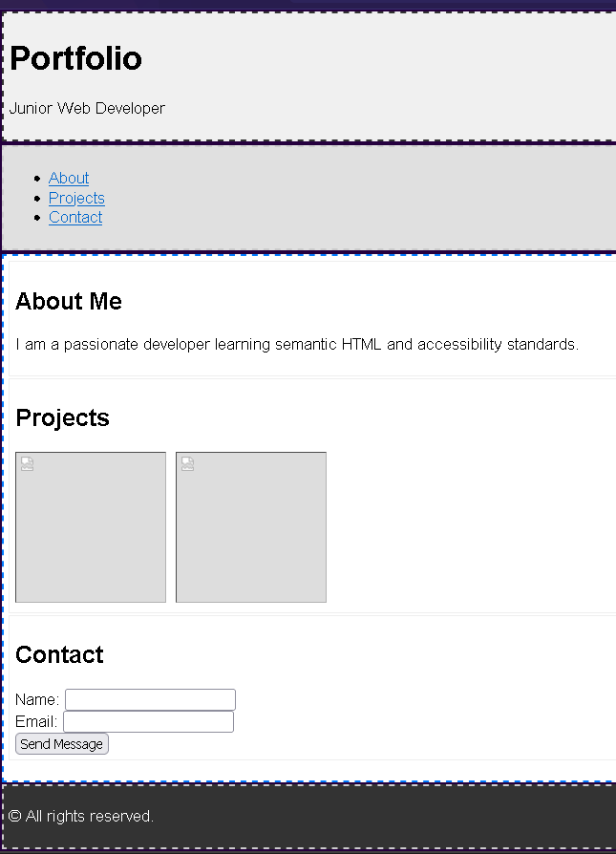Click the Projects section heading
The height and width of the screenshot is (854, 616).
tap(63, 418)
